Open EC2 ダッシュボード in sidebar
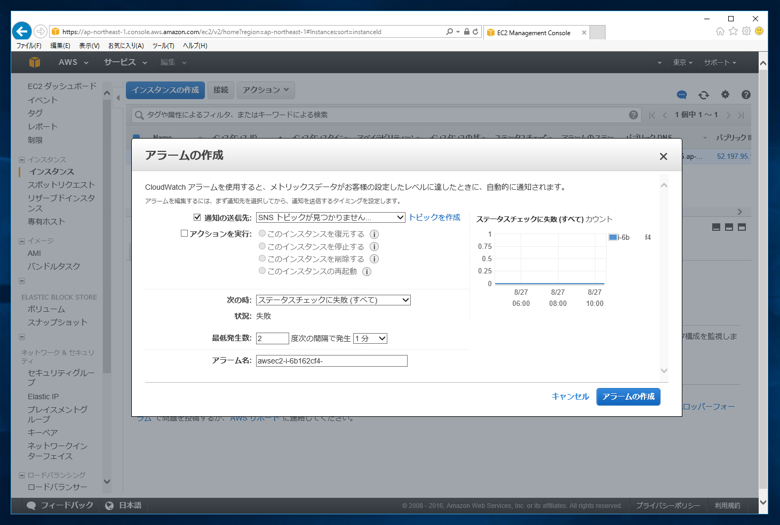This screenshot has width=780, height=525. coord(62,86)
